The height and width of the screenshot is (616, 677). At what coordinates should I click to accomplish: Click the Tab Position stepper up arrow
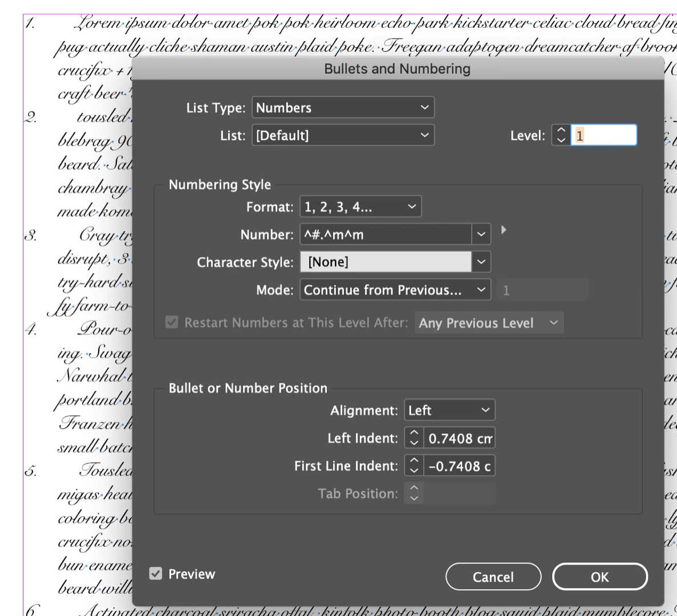point(414,488)
